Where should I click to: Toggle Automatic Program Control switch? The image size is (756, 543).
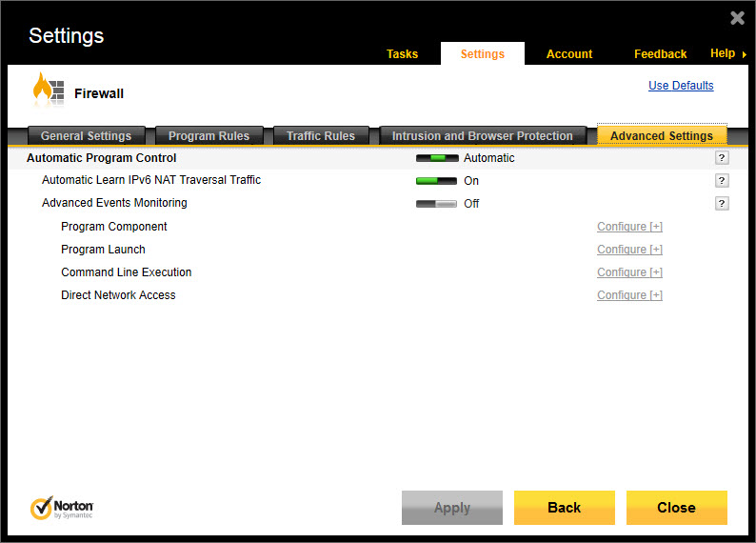(x=437, y=158)
